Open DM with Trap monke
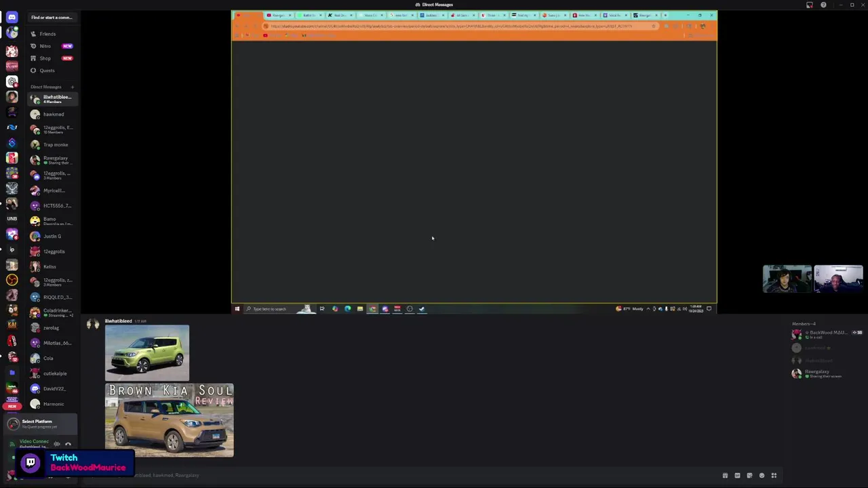The height and width of the screenshot is (488, 868). coord(53,144)
